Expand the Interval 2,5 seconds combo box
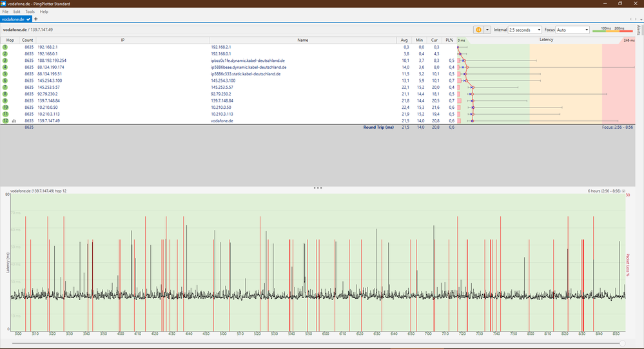This screenshot has width=644, height=349. 525,30
